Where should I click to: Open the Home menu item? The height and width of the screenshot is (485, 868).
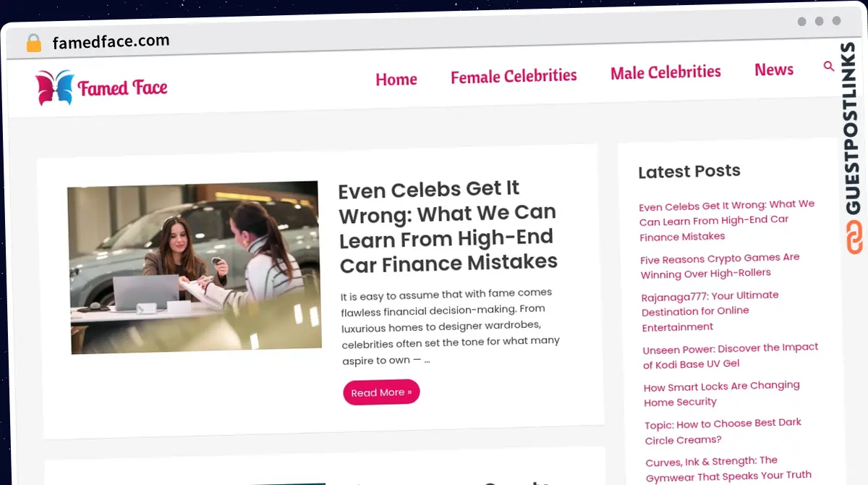click(396, 79)
